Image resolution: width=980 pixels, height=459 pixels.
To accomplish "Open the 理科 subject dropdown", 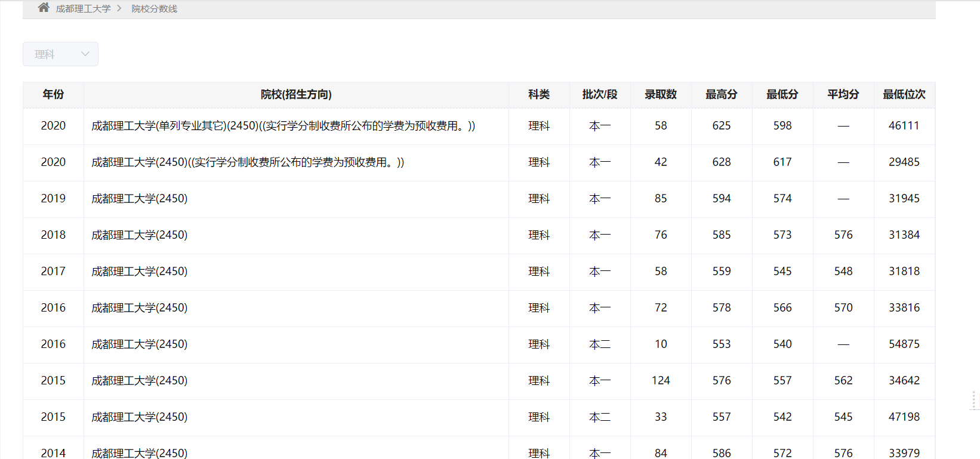I will coord(60,54).
